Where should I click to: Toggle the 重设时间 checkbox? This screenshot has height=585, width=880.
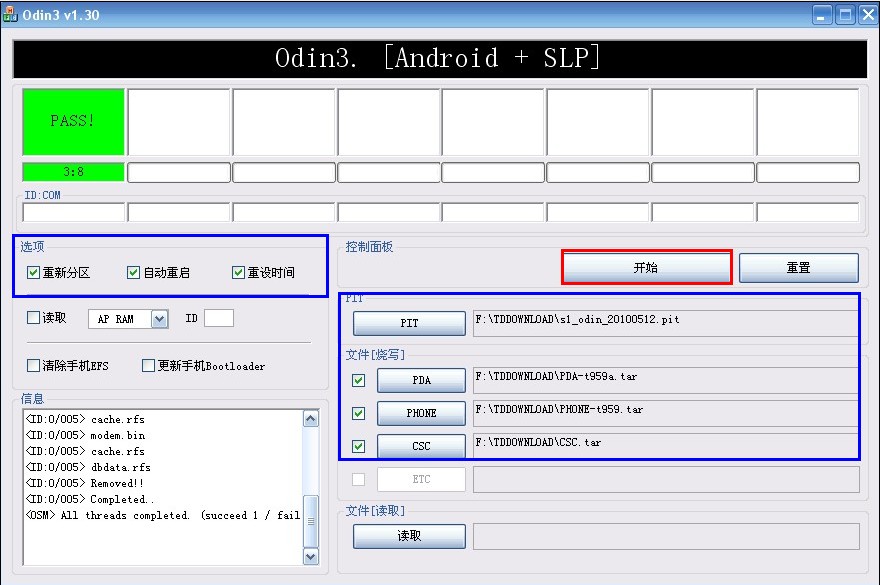click(x=238, y=273)
